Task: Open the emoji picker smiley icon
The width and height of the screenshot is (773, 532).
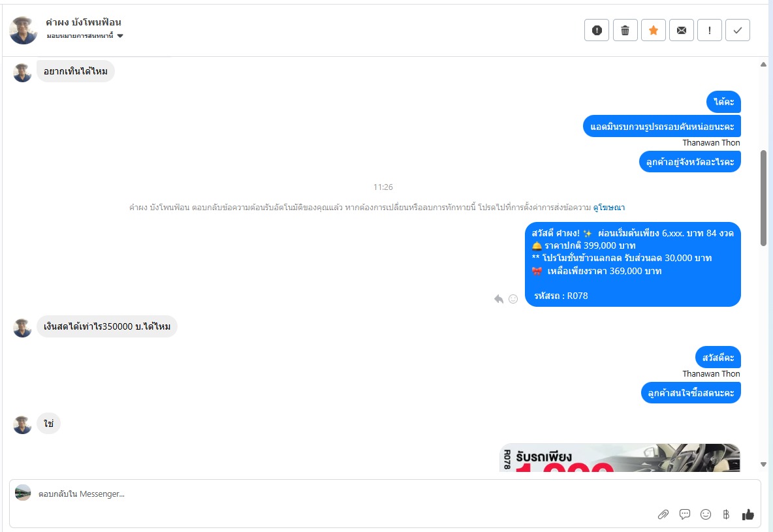Action: coord(706,515)
